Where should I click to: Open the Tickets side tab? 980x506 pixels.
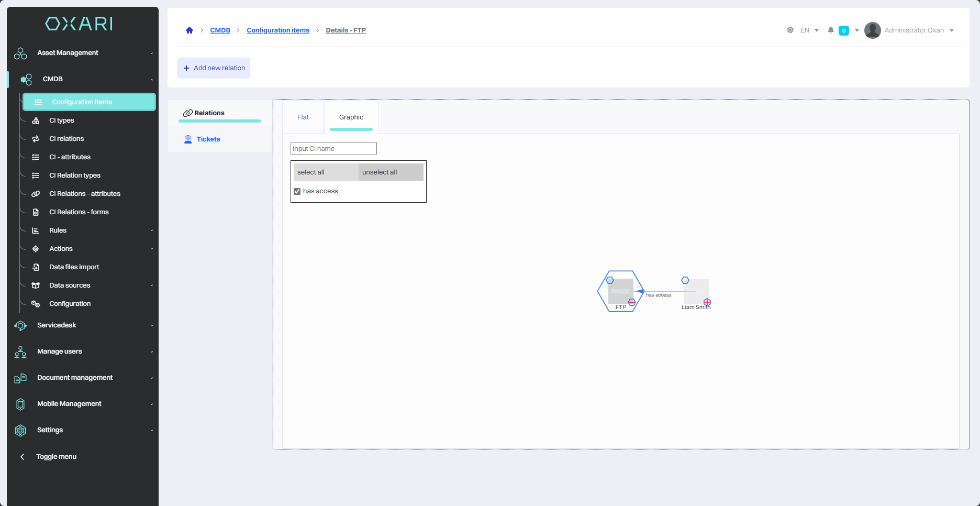point(208,139)
